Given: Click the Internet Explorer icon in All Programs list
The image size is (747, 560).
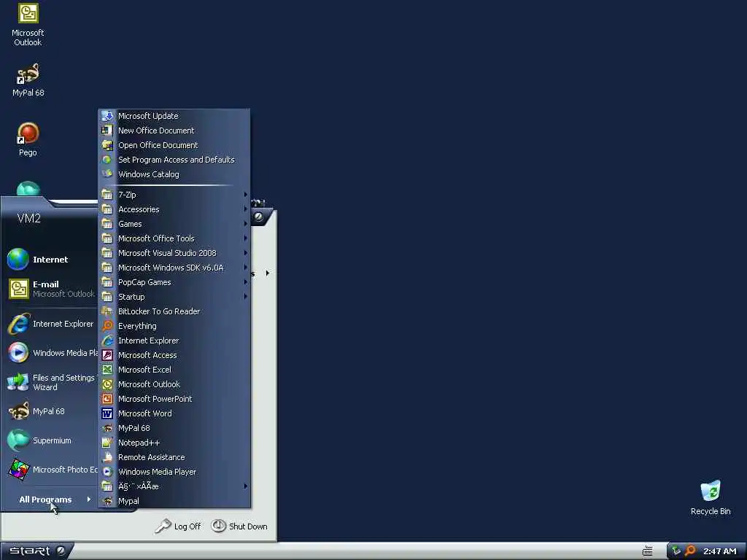Looking at the screenshot, I should click(x=107, y=341).
